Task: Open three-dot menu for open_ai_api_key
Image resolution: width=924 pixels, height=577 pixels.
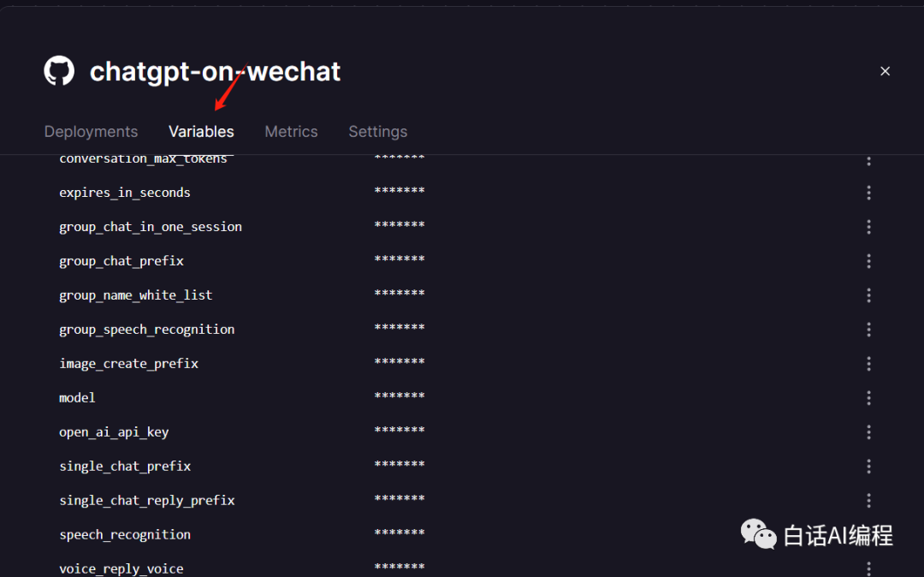Action: [x=868, y=432]
